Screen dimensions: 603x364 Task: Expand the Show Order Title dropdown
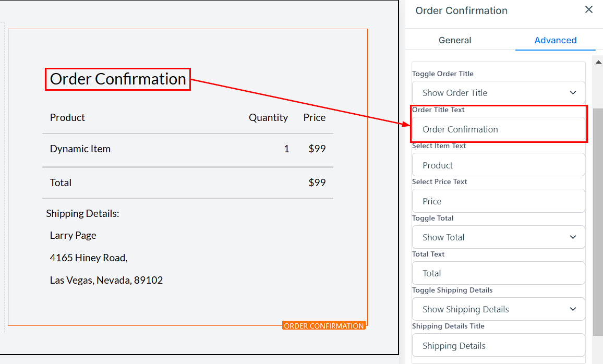[x=498, y=93]
